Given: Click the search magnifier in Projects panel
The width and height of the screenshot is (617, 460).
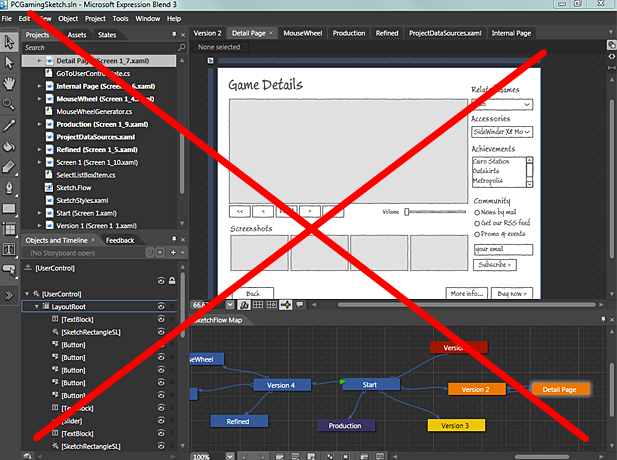Looking at the screenshot, I should [x=182, y=47].
